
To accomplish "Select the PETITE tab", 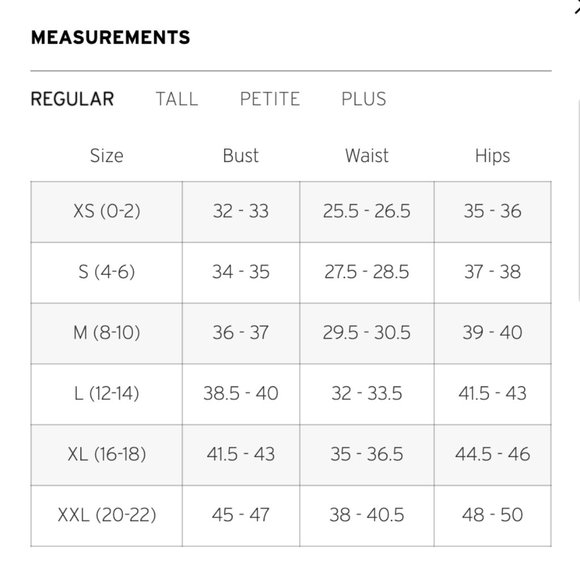I will (270, 99).
